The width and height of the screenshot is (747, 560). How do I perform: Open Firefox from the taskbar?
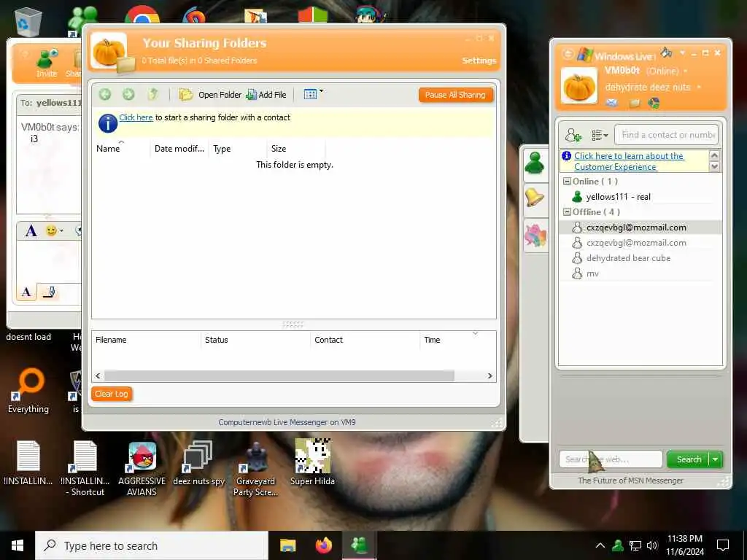pos(323,545)
